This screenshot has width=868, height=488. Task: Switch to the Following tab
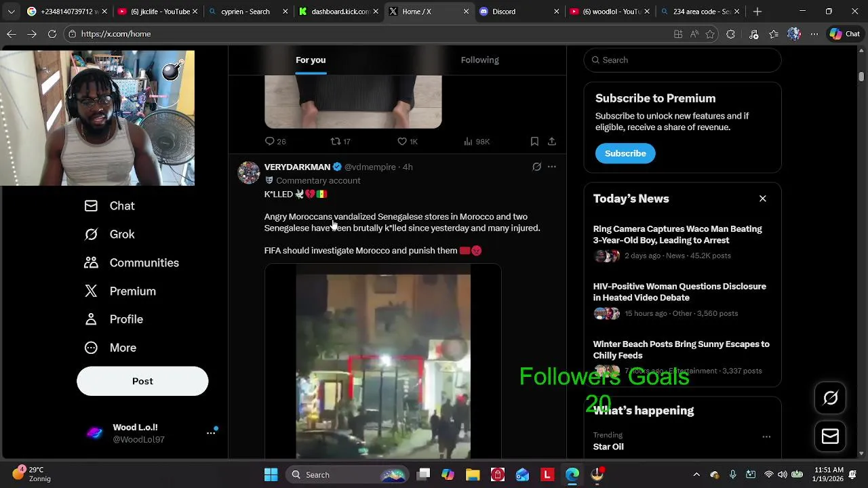point(480,60)
